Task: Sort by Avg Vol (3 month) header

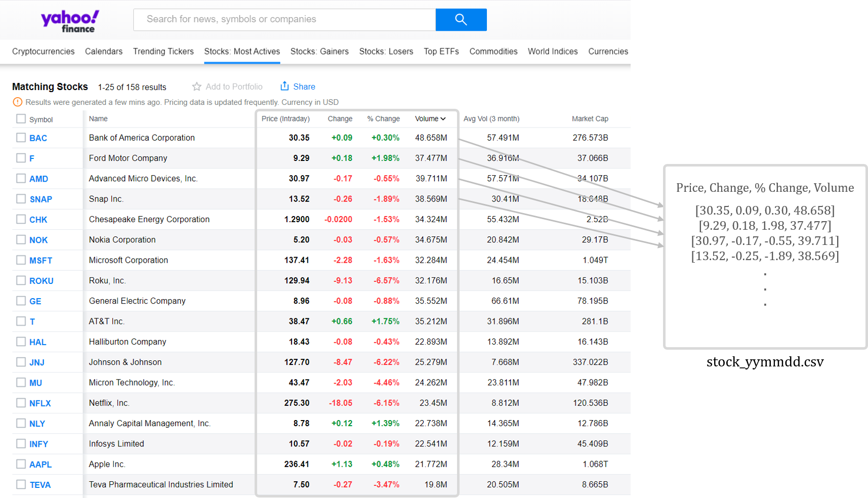Action: (491, 119)
